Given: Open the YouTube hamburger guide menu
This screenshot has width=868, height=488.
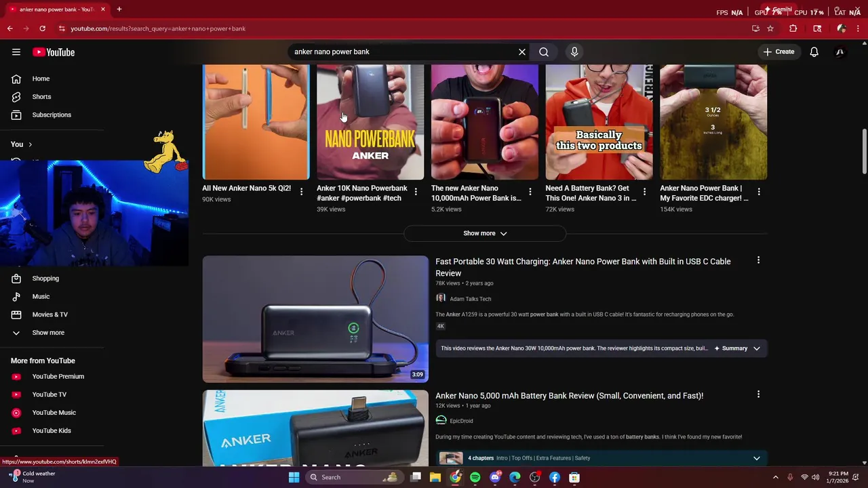Looking at the screenshot, I should pos(16,52).
